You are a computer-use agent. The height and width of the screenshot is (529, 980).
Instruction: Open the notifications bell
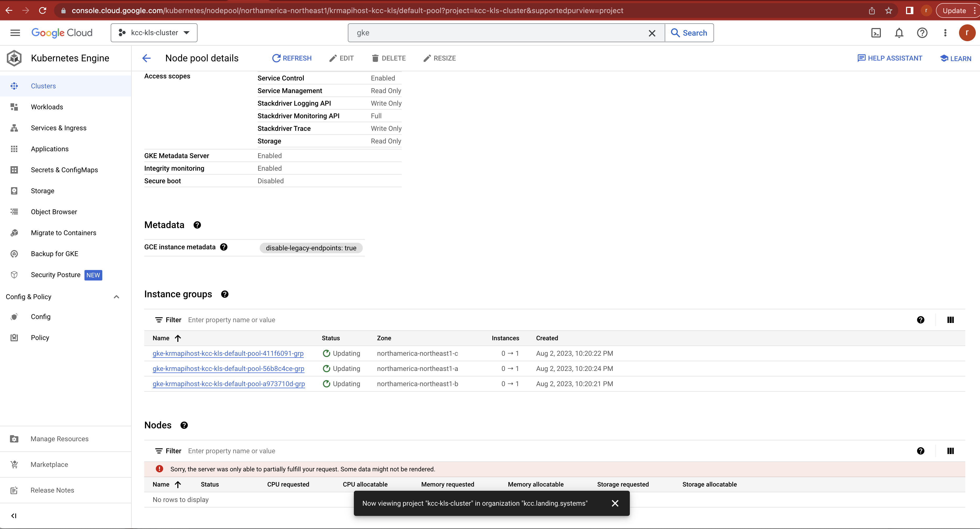899,33
